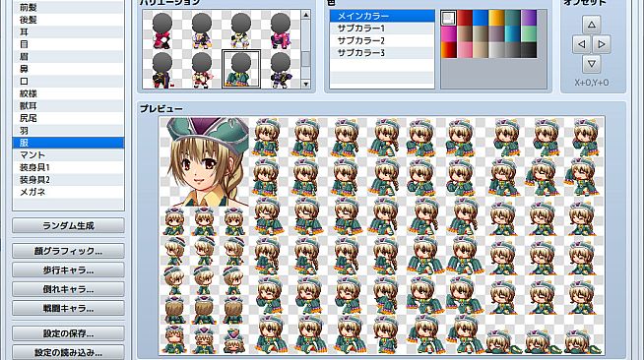
Task: Select 紋様 in the parts list
Action: point(68,93)
